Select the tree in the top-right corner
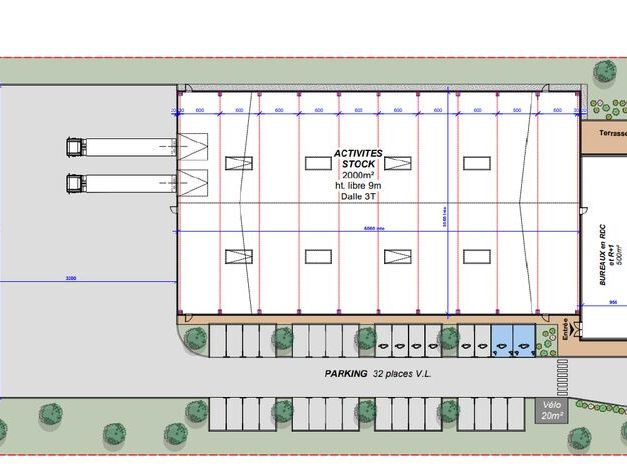Screen dimensions: 627x470 pyautogui.click(x=604, y=71)
